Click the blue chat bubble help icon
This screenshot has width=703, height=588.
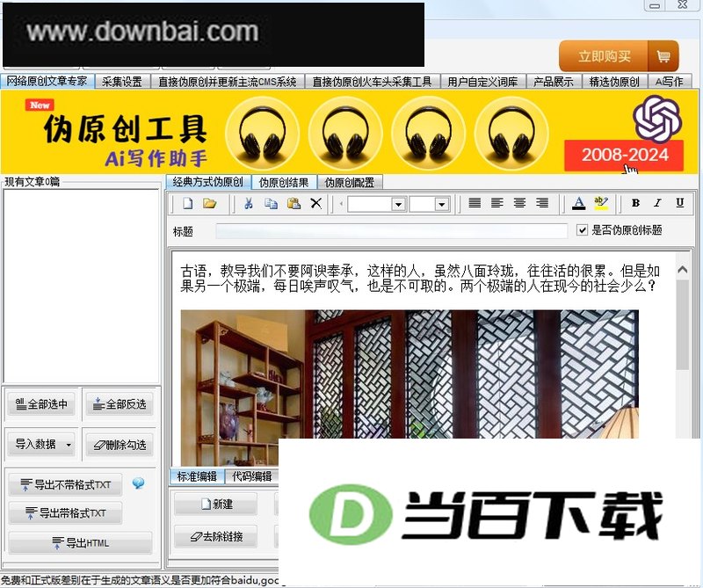click(139, 483)
